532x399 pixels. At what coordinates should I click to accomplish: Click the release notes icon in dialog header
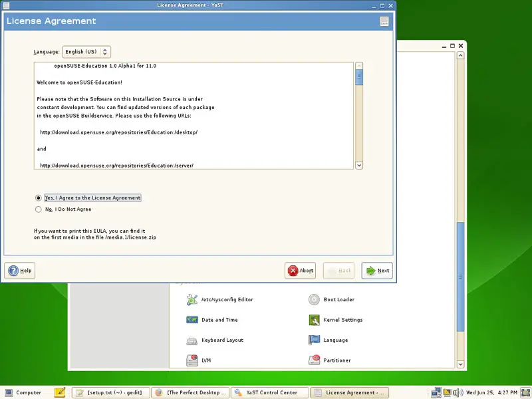pos(384,21)
